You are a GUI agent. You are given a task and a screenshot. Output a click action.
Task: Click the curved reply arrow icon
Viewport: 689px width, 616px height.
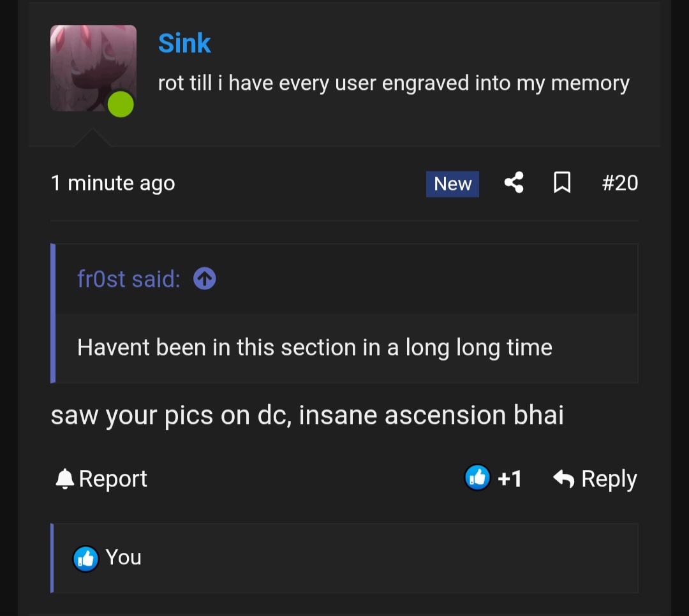pyautogui.click(x=564, y=478)
